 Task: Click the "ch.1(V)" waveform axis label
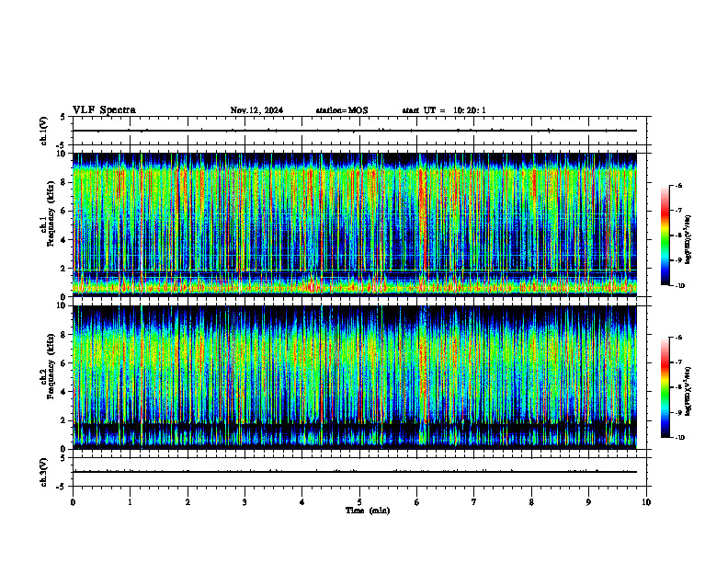pyautogui.click(x=44, y=131)
